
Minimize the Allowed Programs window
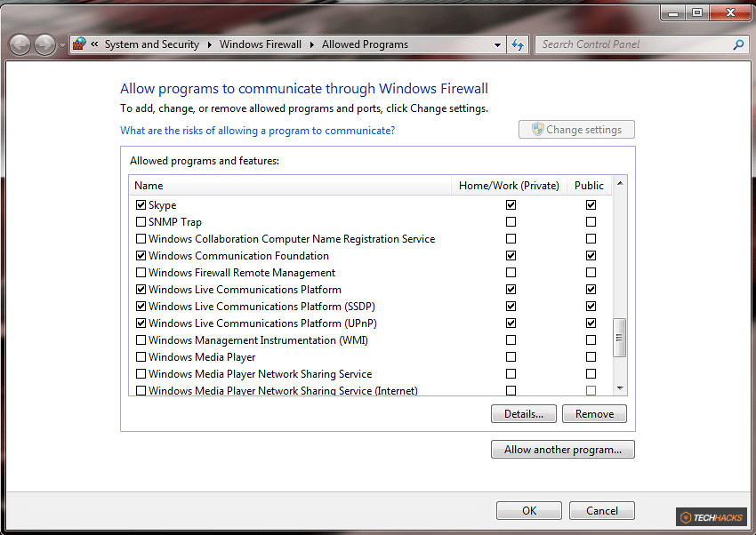(673, 13)
